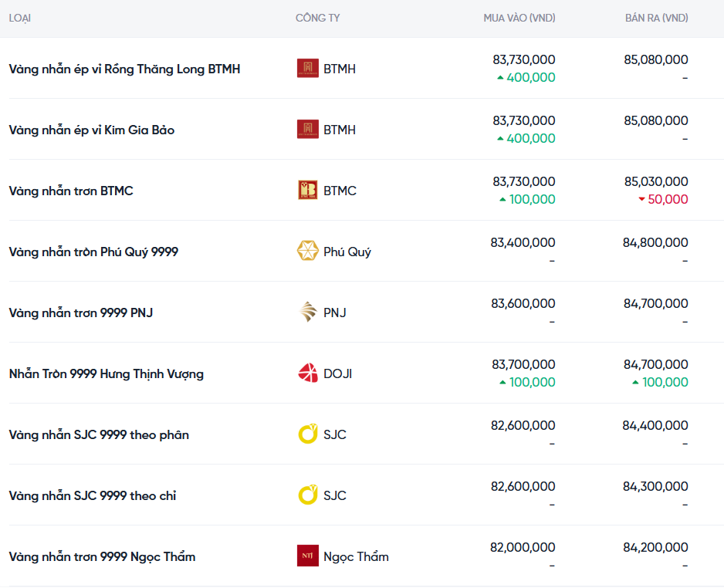Click BTMH company name in Kim Gia Bảo row
Image resolution: width=724 pixels, height=588 pixels.
340,130
